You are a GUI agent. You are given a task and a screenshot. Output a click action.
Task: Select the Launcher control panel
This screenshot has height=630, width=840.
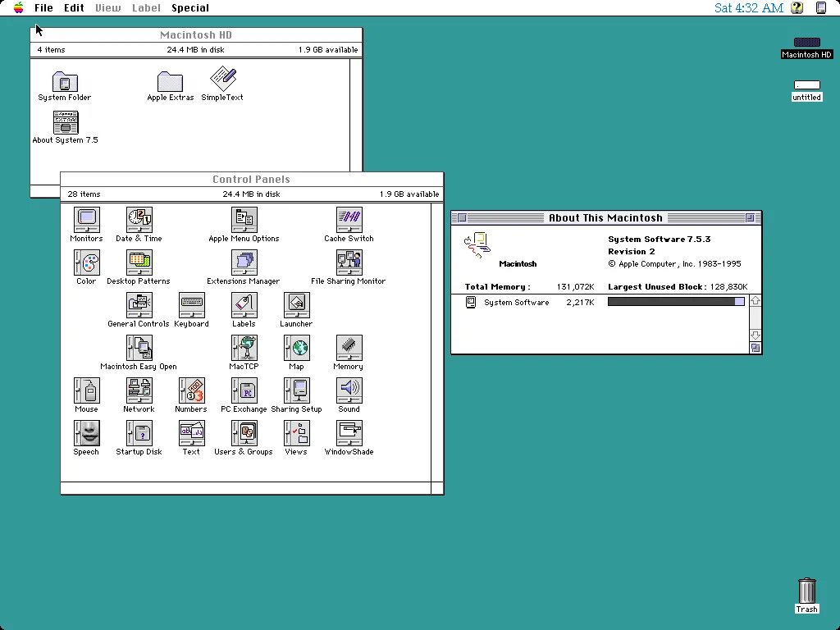pos(296,305)
